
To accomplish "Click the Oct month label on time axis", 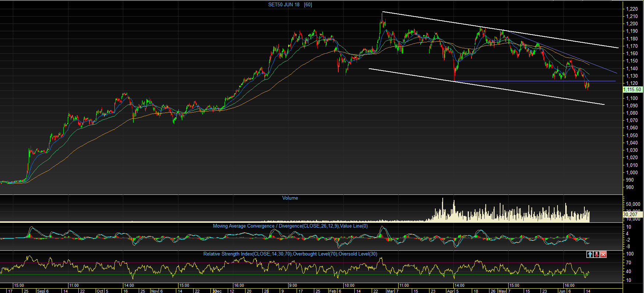I will point(100,291).
